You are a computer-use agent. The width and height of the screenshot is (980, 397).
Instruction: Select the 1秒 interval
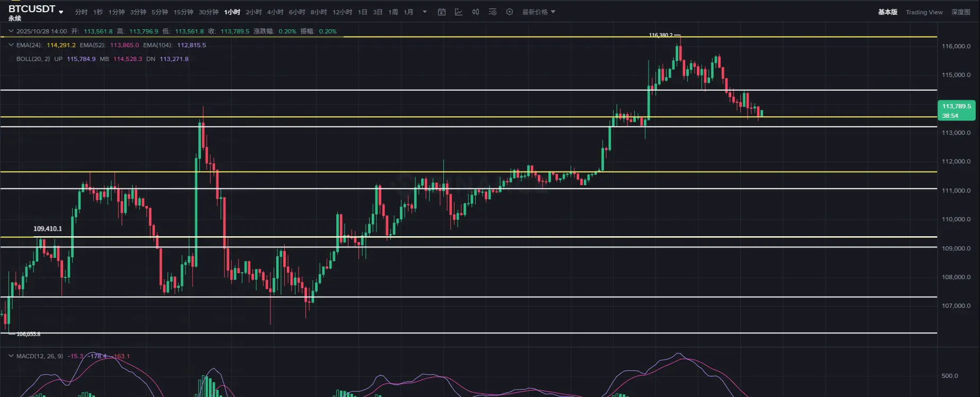[98, 12]
